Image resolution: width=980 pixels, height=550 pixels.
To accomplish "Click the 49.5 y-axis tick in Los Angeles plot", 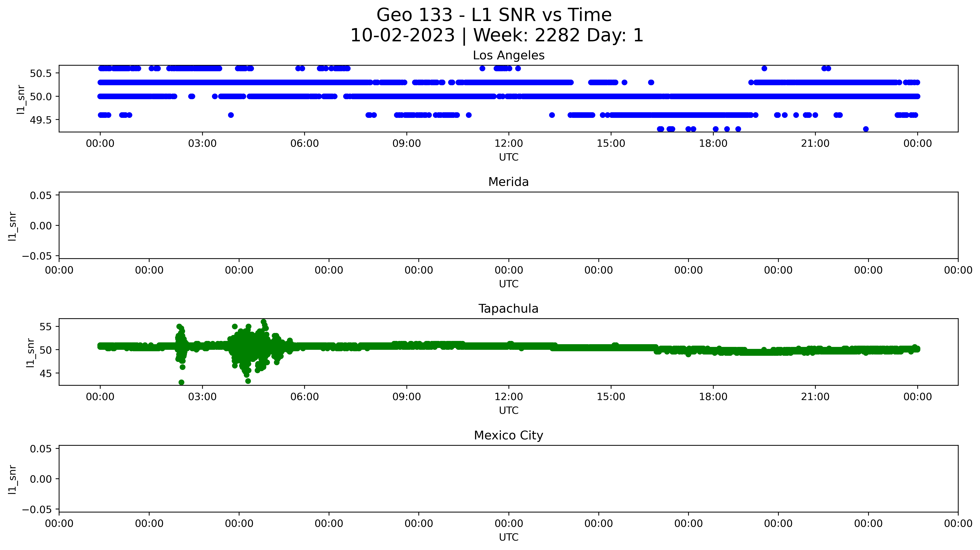I will click(x=41, y=120).
